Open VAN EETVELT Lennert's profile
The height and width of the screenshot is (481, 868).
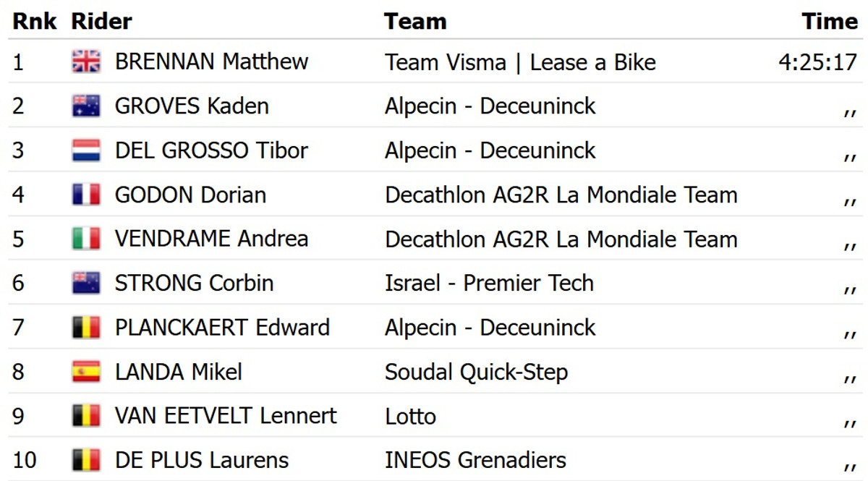pyautogui.click(x=226, y=416)
